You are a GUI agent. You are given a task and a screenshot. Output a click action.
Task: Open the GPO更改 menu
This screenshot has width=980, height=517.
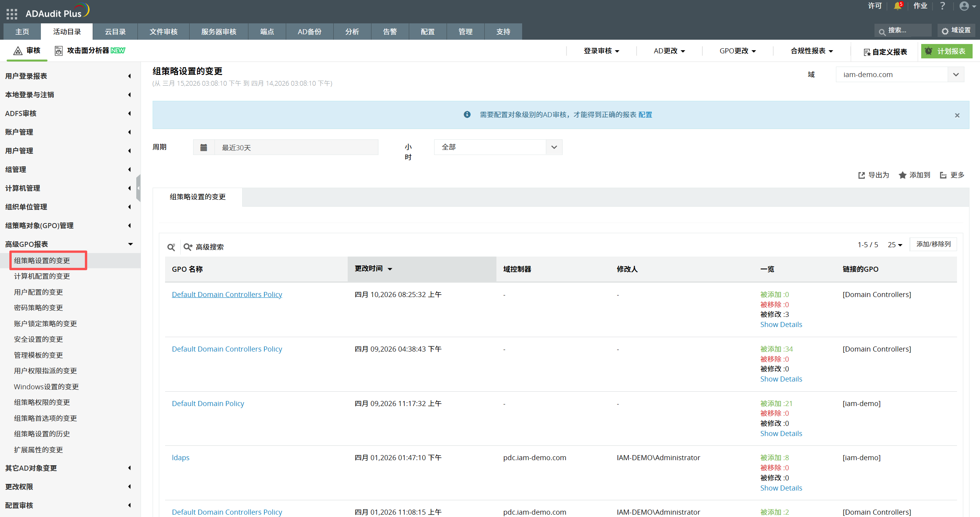(x=737, y=51)
